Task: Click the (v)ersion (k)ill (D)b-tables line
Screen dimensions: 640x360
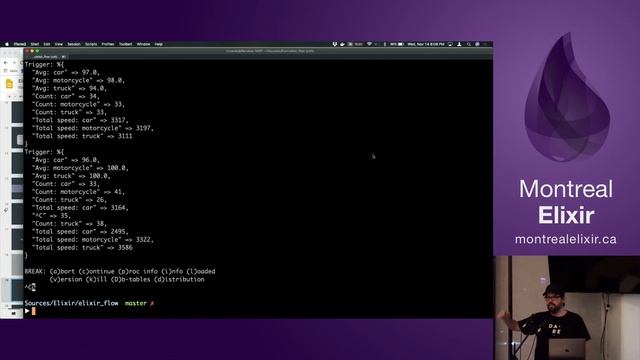Action: pos(127,280)
